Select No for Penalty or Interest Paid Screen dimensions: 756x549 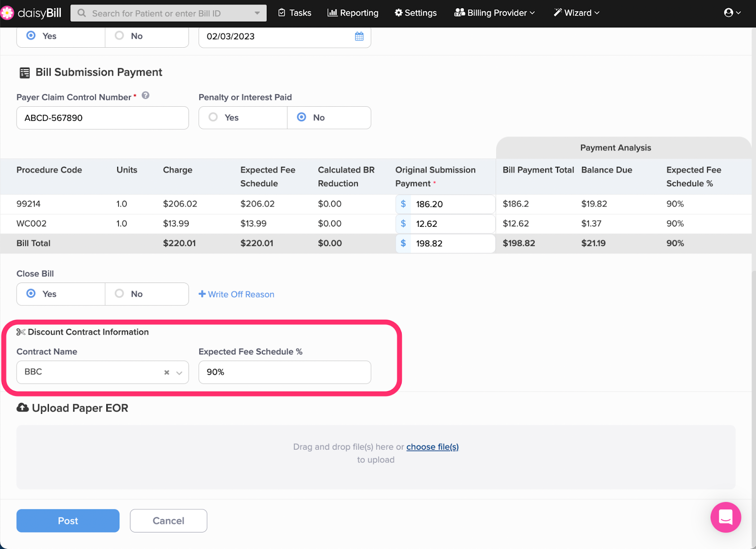click(x=301, y=117)
